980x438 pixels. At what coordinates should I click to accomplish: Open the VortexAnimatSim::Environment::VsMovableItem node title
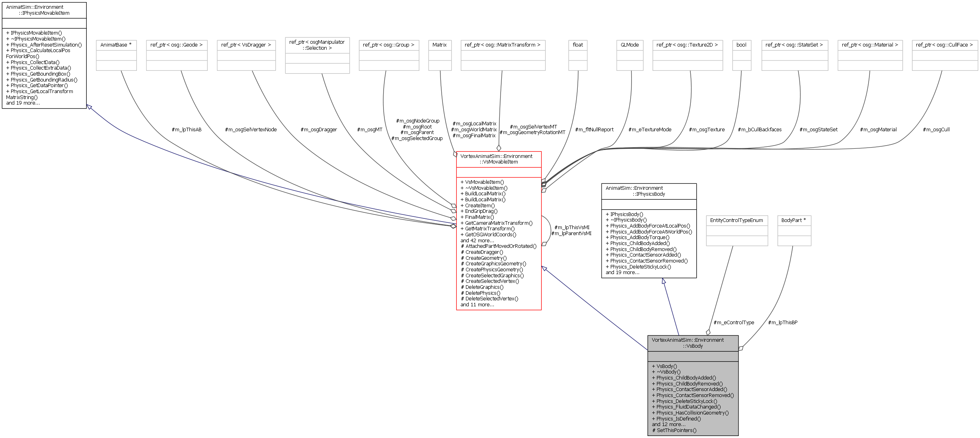pyautogui.click(x=497, y=159)
